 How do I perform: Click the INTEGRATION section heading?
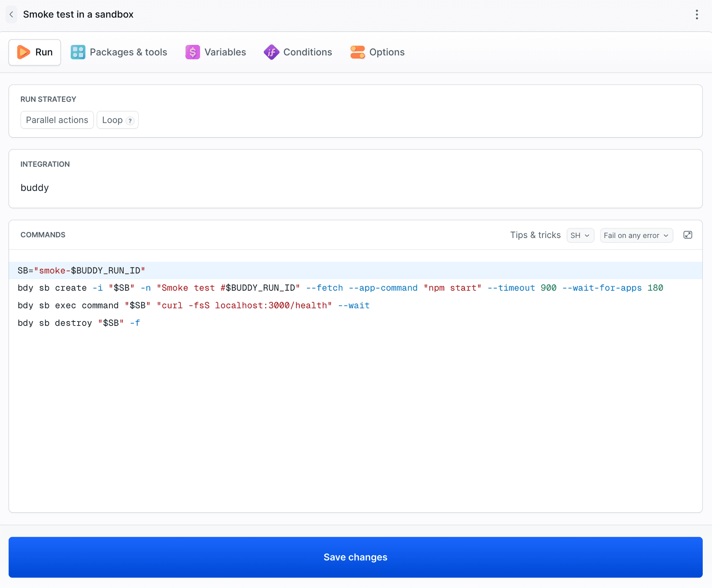(x=45, y=164)
